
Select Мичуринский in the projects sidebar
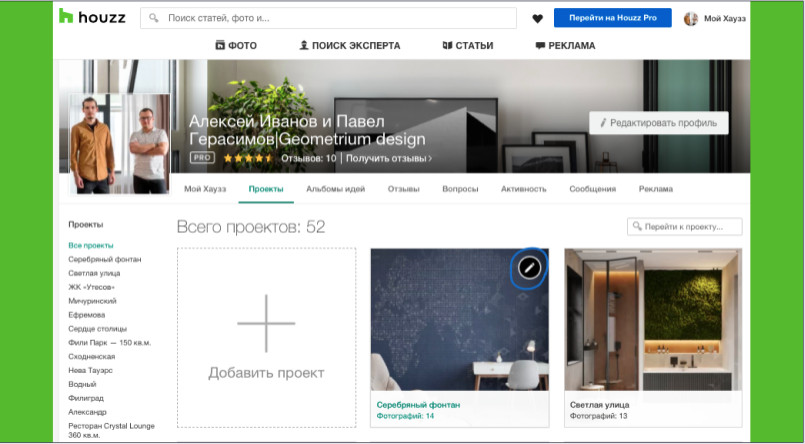click(92, 300)
